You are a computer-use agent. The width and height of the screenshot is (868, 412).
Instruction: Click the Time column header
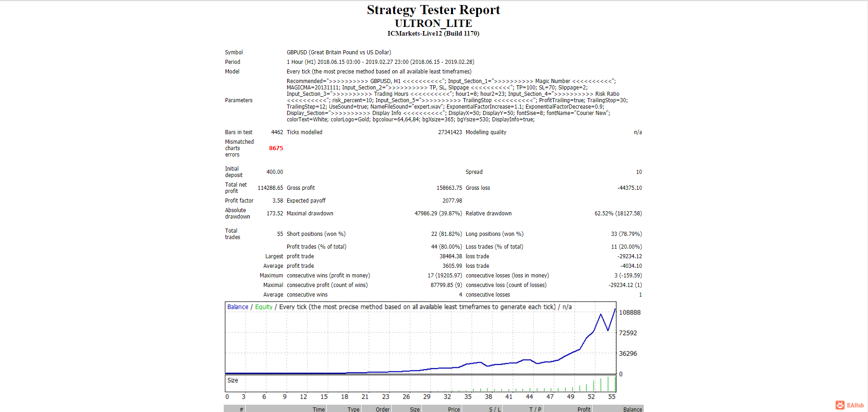(x=319, y=409)
